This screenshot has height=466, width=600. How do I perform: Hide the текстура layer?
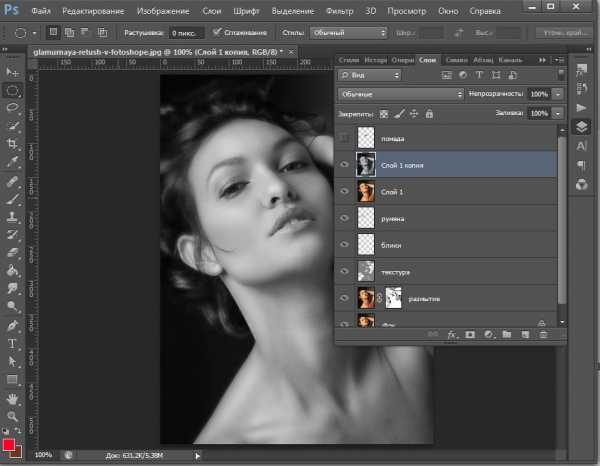pyautogui.click(x=344, y=271)
